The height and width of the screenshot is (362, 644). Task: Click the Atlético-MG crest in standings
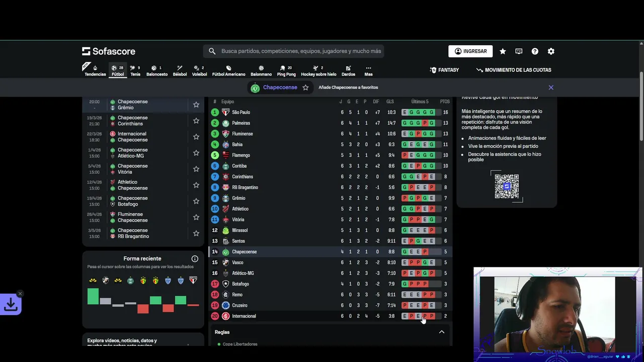pyautogui.click(x=226, y=273)
